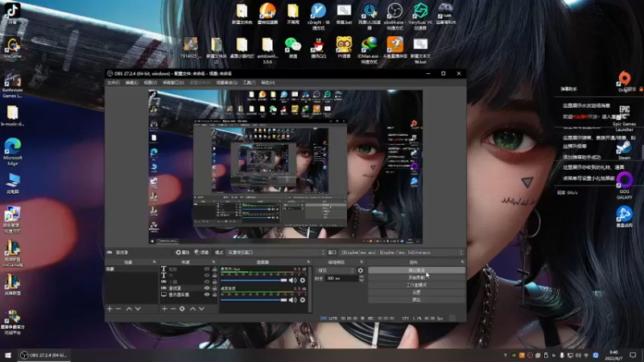This screenshot has width=644, height=362.
Task: Open the Epic Games Launcher desktop icon
Action: point(625,118)
